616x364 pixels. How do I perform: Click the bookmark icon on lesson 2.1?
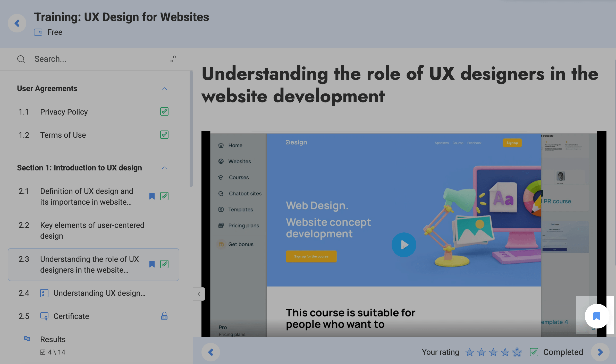(x=152, y=196)
